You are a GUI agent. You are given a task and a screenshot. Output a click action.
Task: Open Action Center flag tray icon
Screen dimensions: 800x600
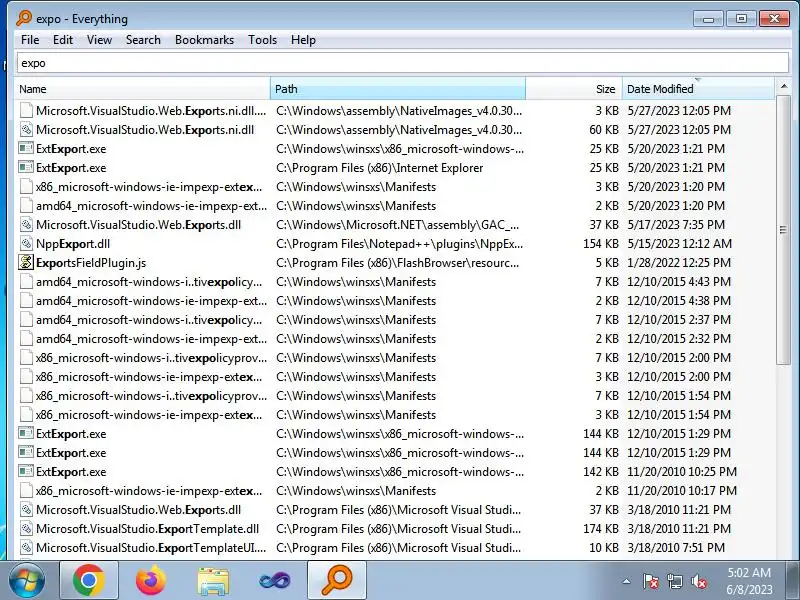651,581
